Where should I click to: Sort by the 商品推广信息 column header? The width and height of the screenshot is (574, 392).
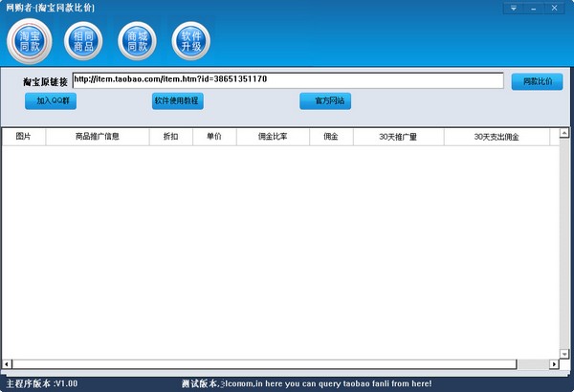(98, 137)
